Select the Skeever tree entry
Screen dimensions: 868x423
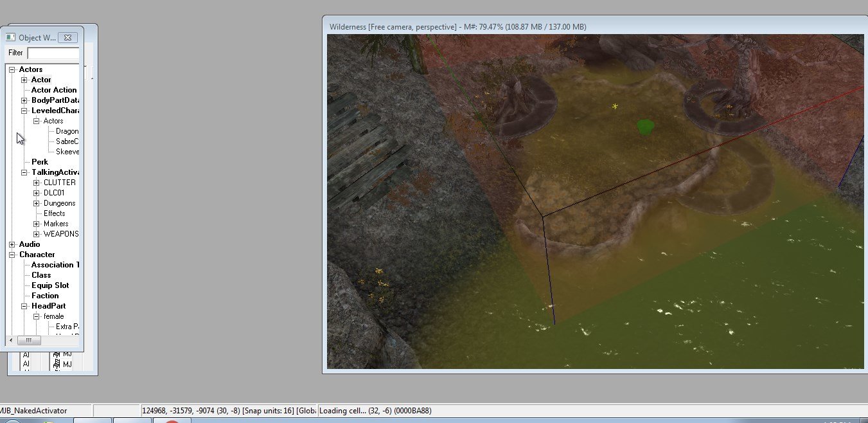67,152
